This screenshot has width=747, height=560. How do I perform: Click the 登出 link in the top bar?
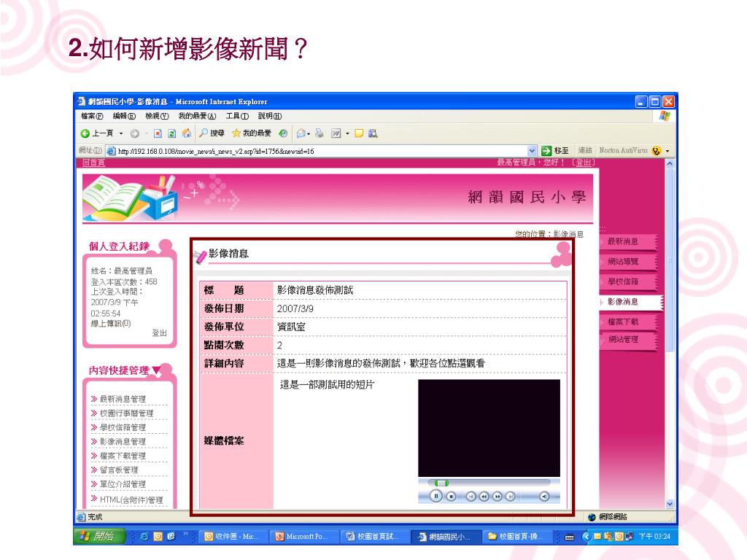583,163
